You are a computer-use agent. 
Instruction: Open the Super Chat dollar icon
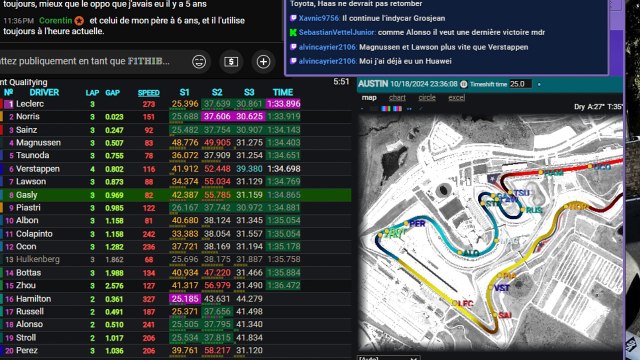(x=231, y=62)
